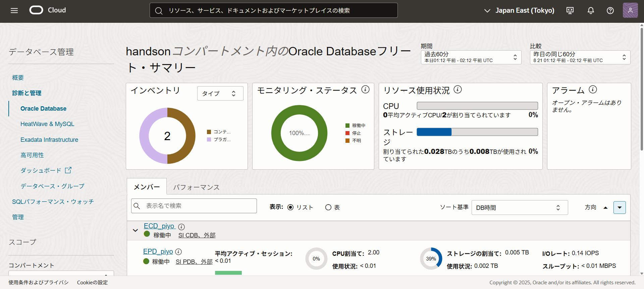
Task: Open the 期間 過去60分 dropdown
Action: [471, 57]
